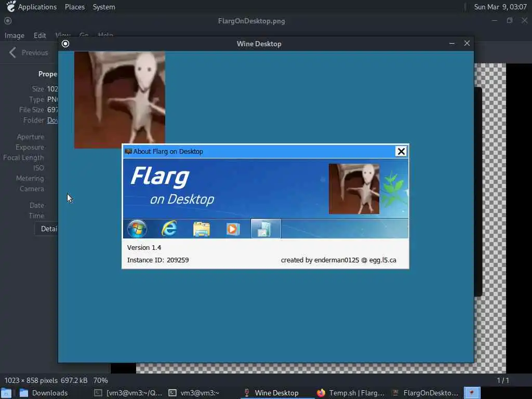Open the Folder link in properties panel
Image resolution: width=532 pixels, height=399 pixels.
point(52,120)
